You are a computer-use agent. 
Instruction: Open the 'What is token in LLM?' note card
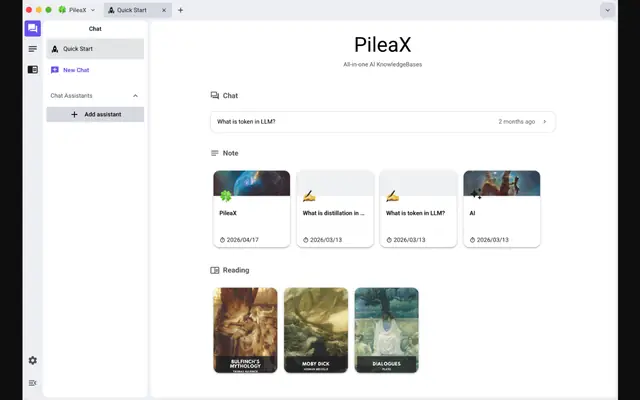(x=418, y=209)
